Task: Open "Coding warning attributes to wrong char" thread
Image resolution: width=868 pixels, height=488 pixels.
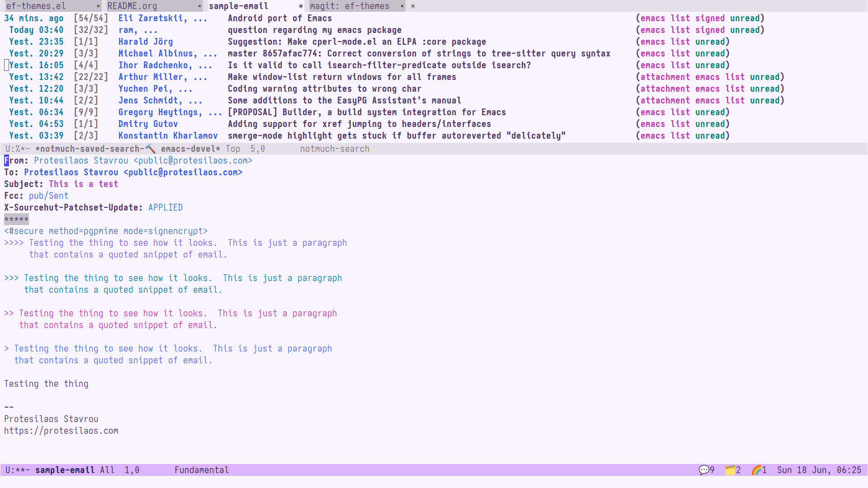Action: pos(325,89)
